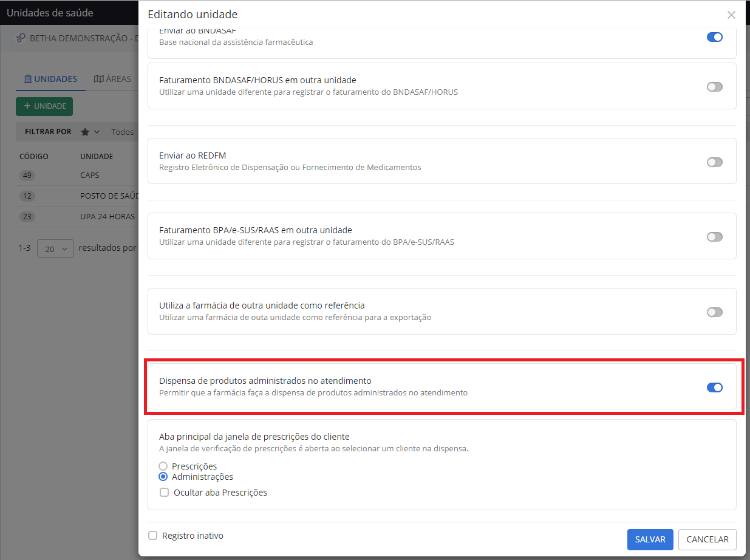Turn on Enviar ao REDFM switch
Screen dimensions: 750x560
(x=714, y=162)
